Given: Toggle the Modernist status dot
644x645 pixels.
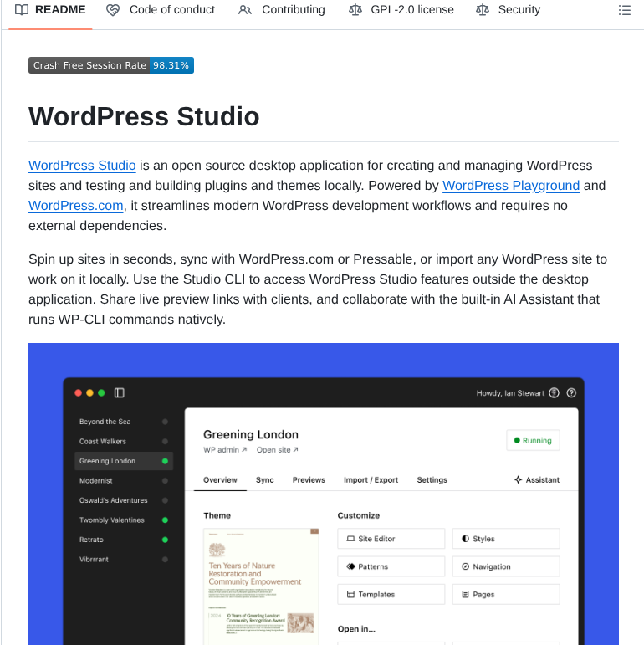Looking at the screenshot, I should pyautogui.click(x=165, y=480).
